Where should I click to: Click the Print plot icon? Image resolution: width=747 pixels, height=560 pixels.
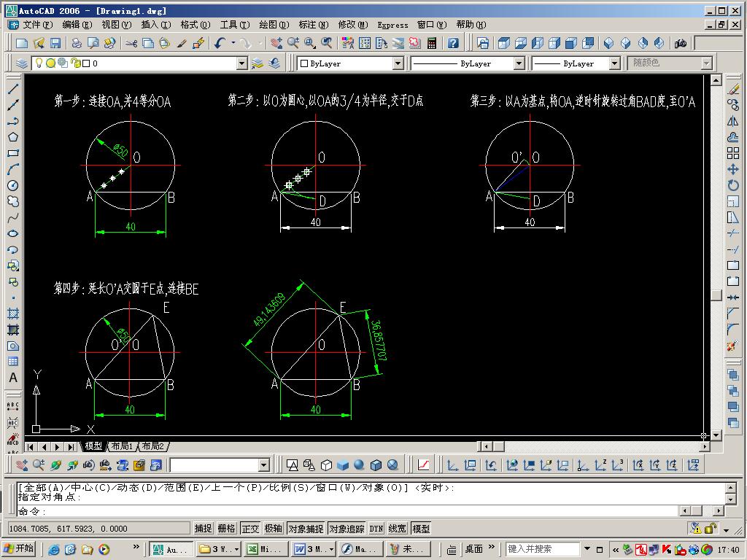point(76,43)
